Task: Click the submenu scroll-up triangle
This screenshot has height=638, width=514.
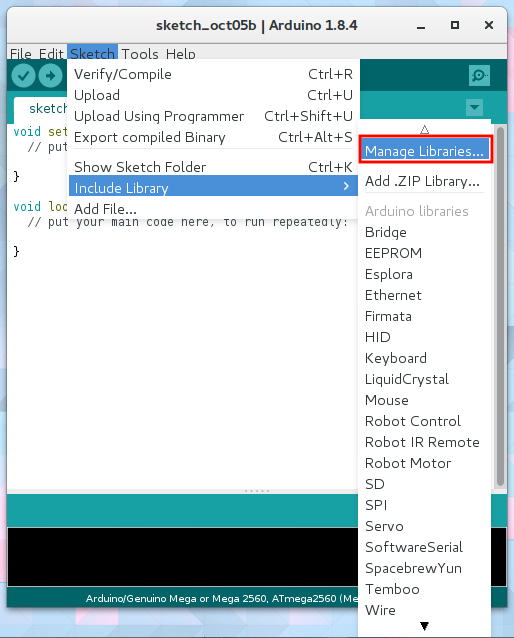Action: 424,130
